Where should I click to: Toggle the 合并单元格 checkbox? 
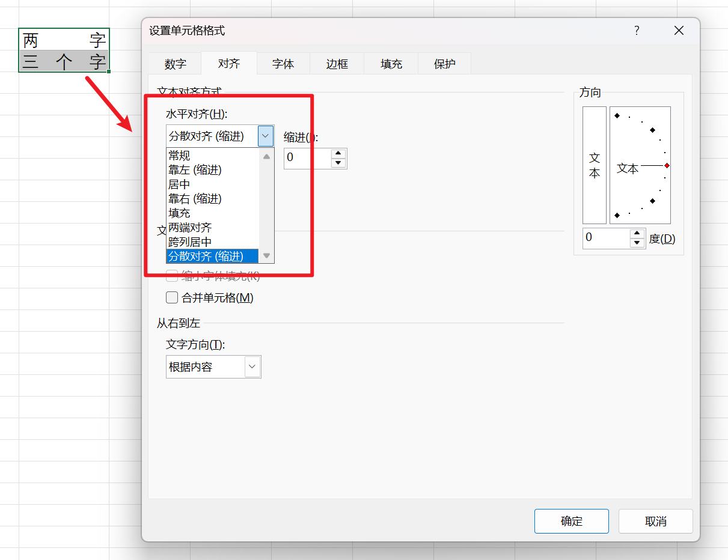tap(172, 297)
